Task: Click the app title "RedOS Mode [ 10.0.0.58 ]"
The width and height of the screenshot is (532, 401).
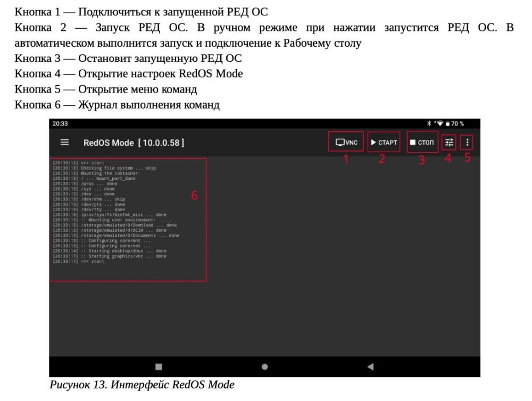Action: coord(134,143)
